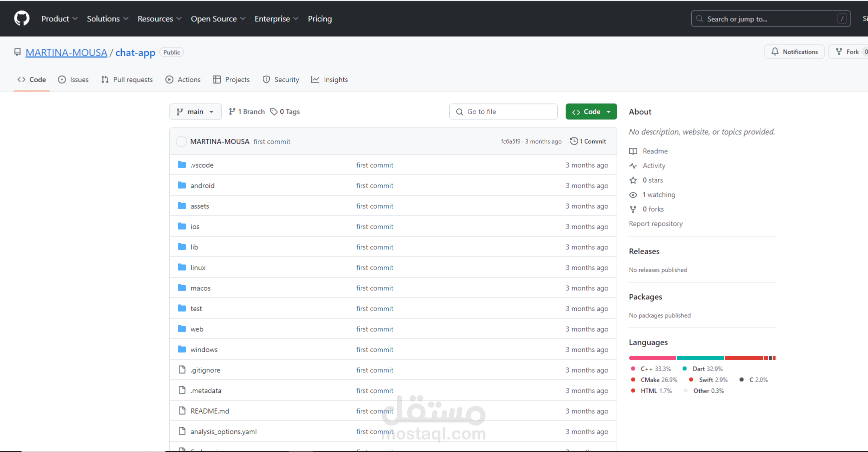Click the fork icon beside 0 forks
This screenshot has height=452, width=868.
633,209
